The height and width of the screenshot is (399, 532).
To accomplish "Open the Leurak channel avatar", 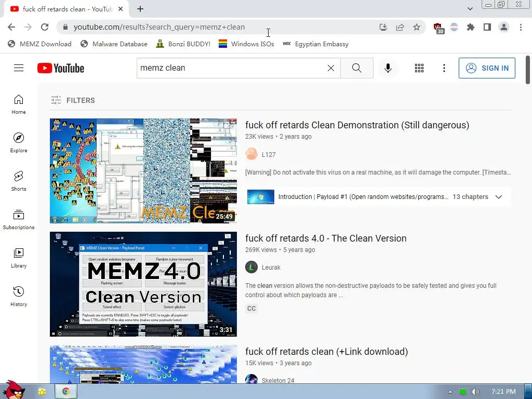I will (x=251, y=268).
